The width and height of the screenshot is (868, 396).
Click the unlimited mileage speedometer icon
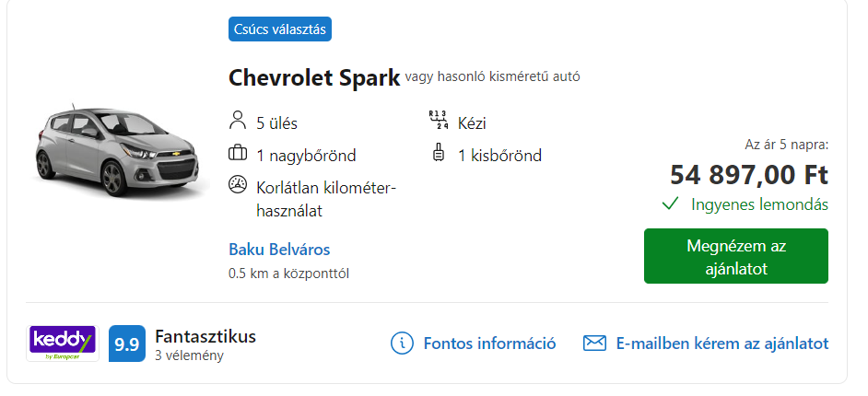point(237,185)
